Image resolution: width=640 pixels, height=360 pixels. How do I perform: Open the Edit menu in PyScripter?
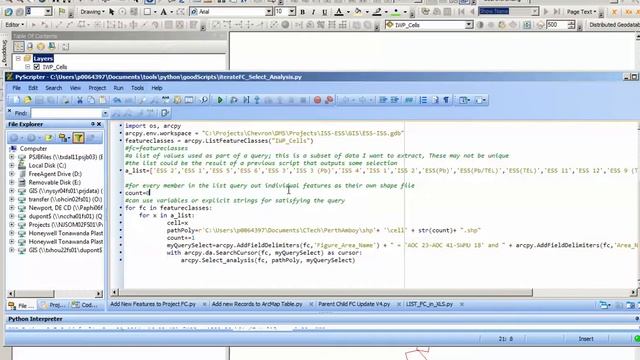click(33, 88)
